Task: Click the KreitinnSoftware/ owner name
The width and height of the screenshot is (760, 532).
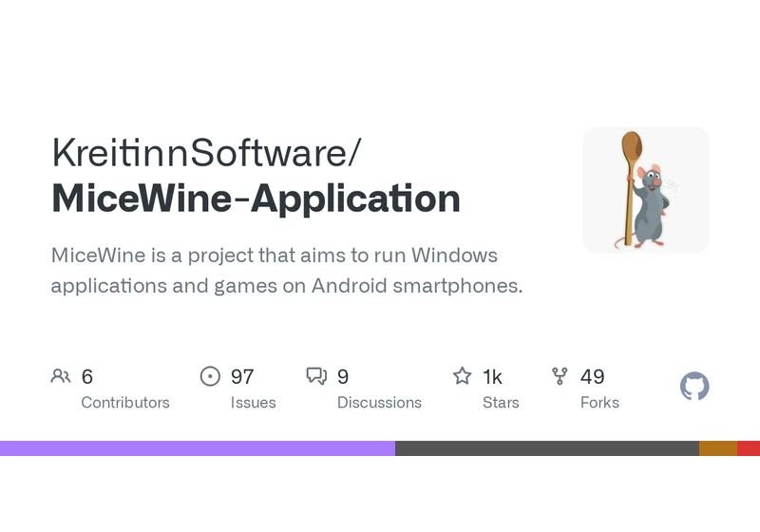Action: click(x=207, y=153)
